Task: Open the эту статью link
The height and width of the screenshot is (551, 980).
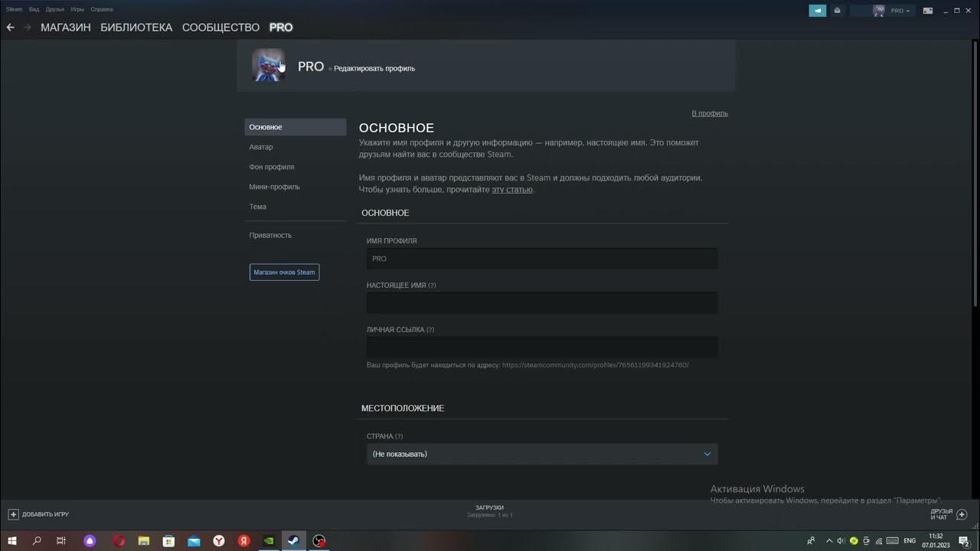Action: (512, 189)
